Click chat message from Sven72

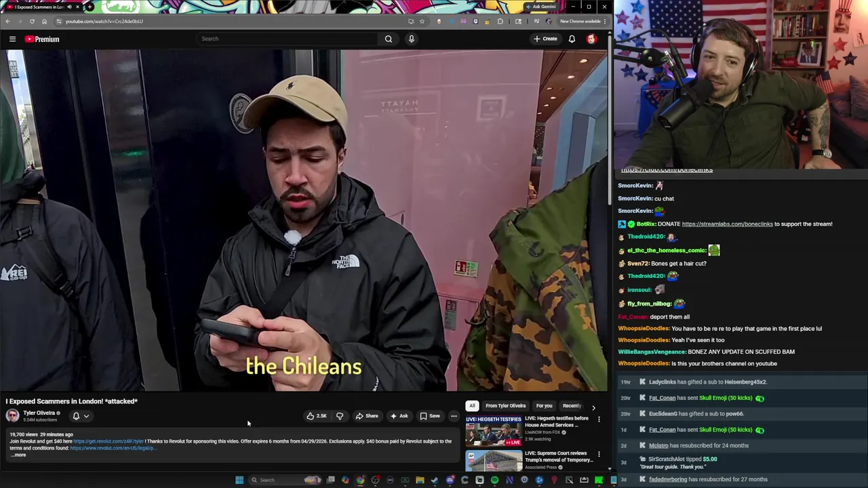coord(662,264)
